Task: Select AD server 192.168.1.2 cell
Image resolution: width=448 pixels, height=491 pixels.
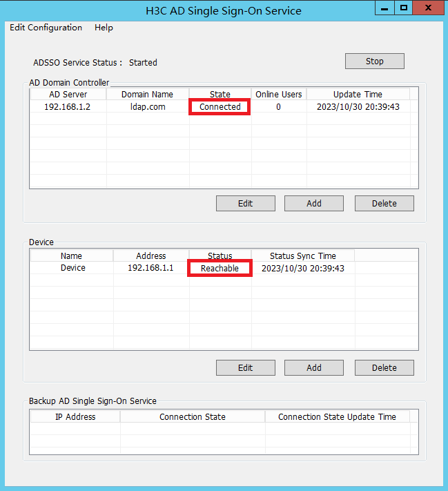Action: tap(68, 107)
